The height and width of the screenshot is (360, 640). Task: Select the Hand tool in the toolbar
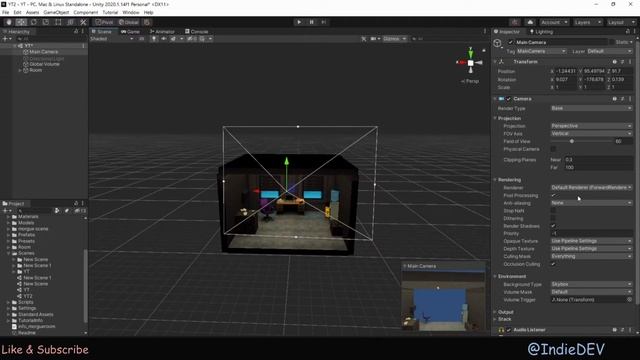click(x=9, y=22)
